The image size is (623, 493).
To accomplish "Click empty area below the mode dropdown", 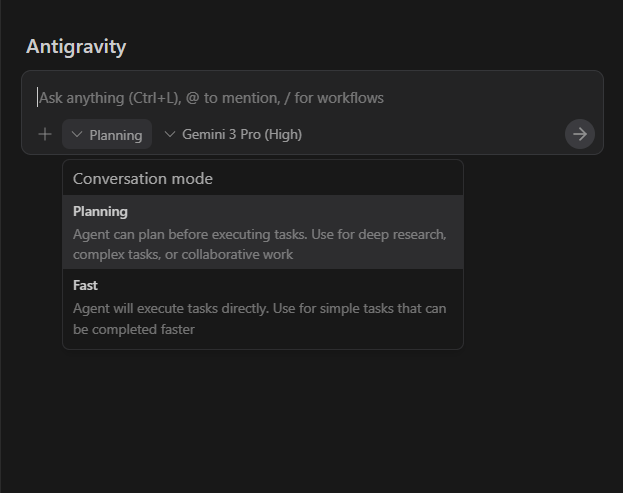I will click(x=300, y=420).
